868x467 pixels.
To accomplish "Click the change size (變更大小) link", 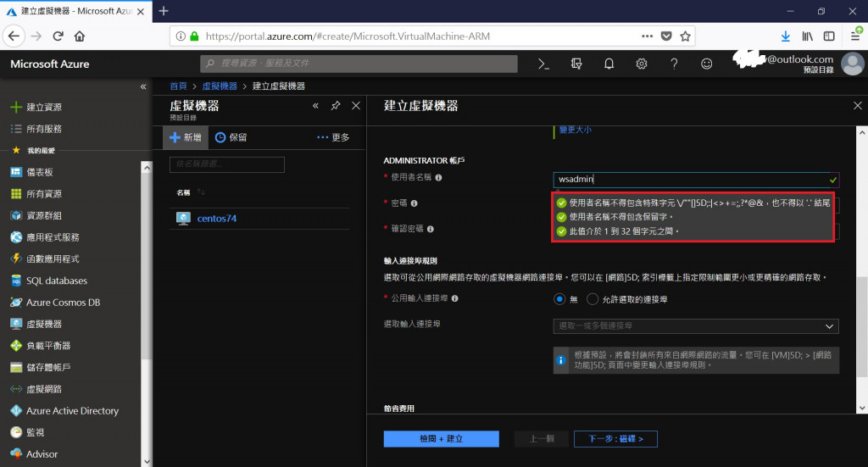I will coord(576,130).
